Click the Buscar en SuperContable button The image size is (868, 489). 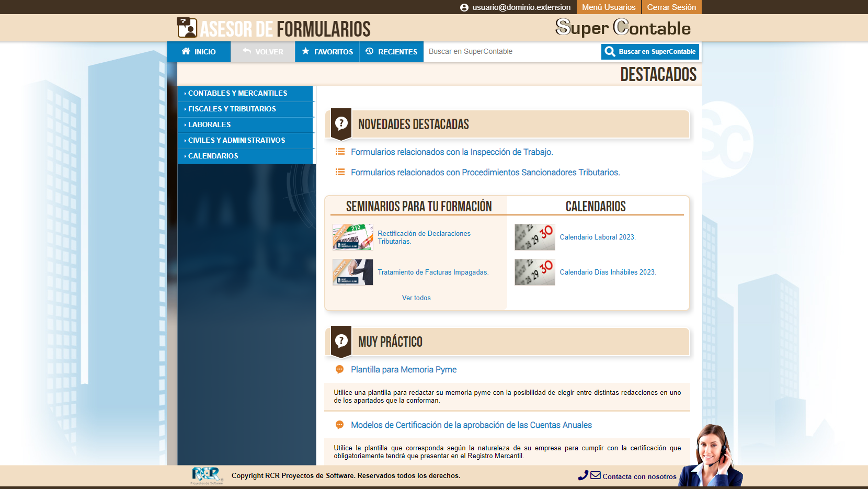pos(650,52)
